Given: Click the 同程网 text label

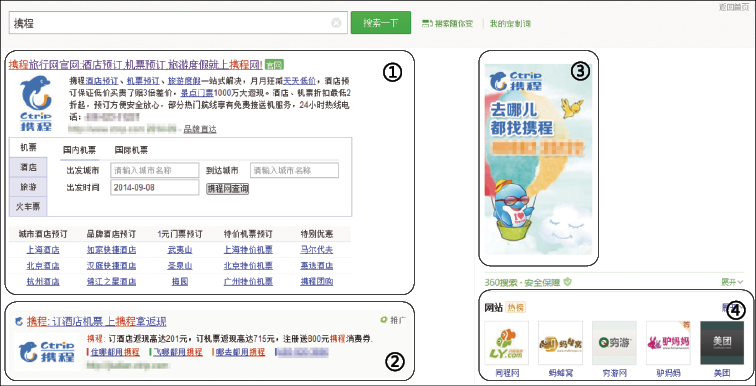Looking at the screenshot, I should coord(506,373).
